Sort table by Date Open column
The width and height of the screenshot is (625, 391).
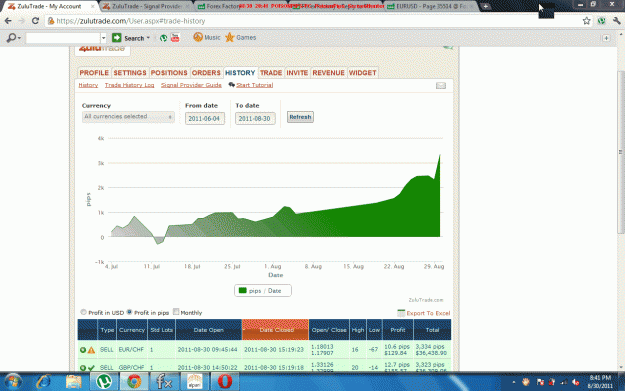[208, 330]
